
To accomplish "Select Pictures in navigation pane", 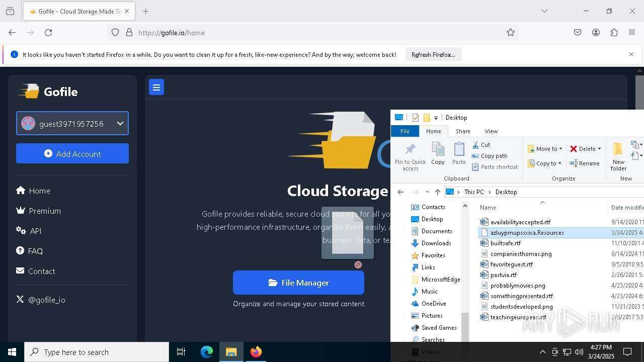I will [427, 316].
